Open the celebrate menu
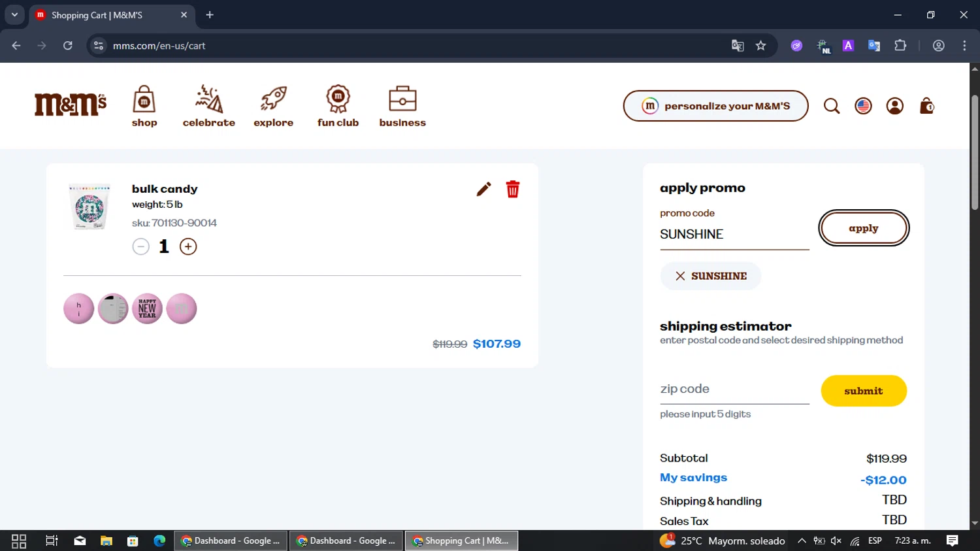980x551 pixels. (208, 106)
